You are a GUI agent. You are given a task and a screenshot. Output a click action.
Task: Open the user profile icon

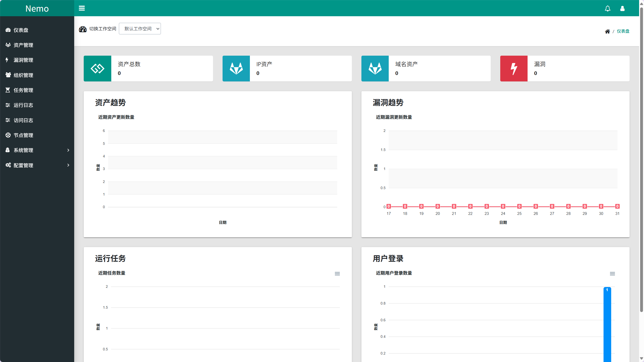[622, 9]
